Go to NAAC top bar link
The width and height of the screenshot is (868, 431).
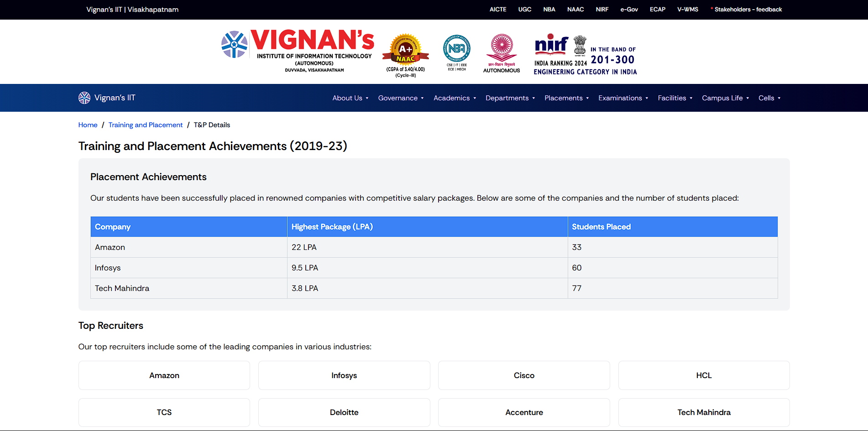point(575,9)
